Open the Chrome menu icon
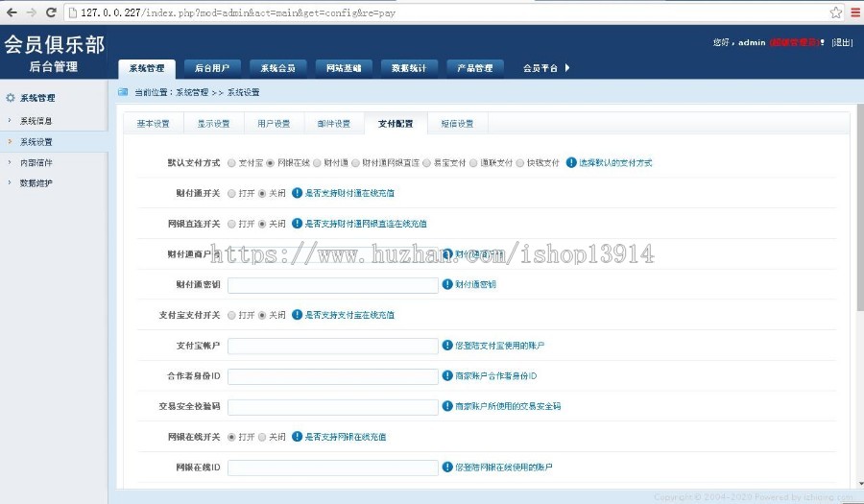Image resolution: width=864 pixels, height=504 pixels. tap(855, 12)
